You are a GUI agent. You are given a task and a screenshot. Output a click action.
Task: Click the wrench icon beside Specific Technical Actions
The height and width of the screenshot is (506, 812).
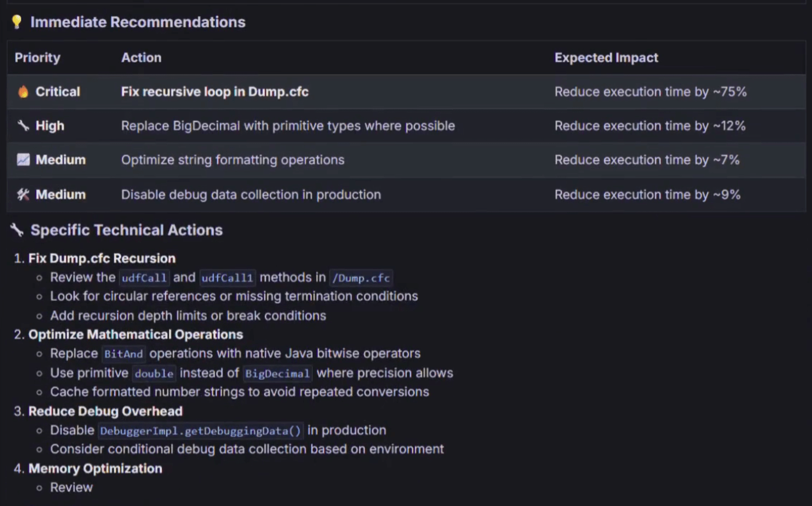(x=17, y=230)
